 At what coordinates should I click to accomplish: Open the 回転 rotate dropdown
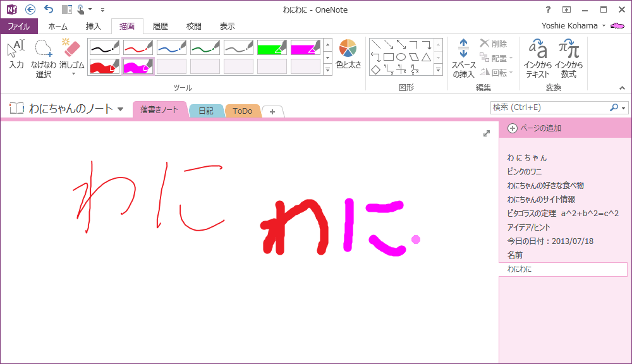[x=496, y=73]
